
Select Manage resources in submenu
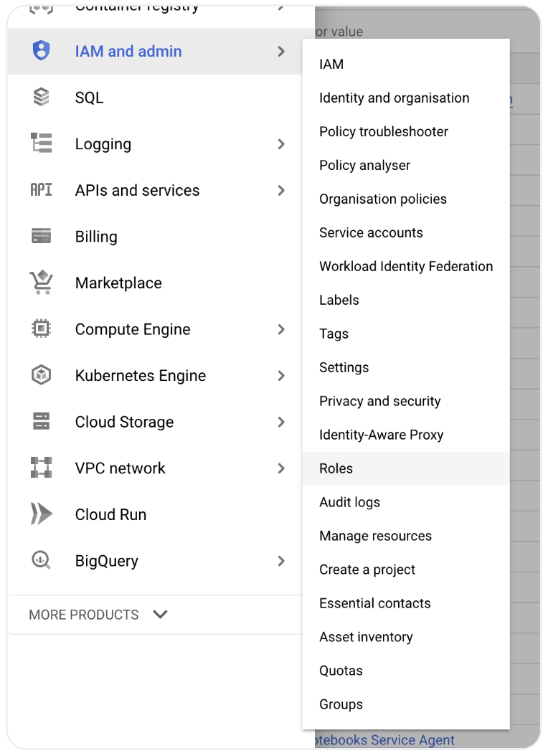406,536
